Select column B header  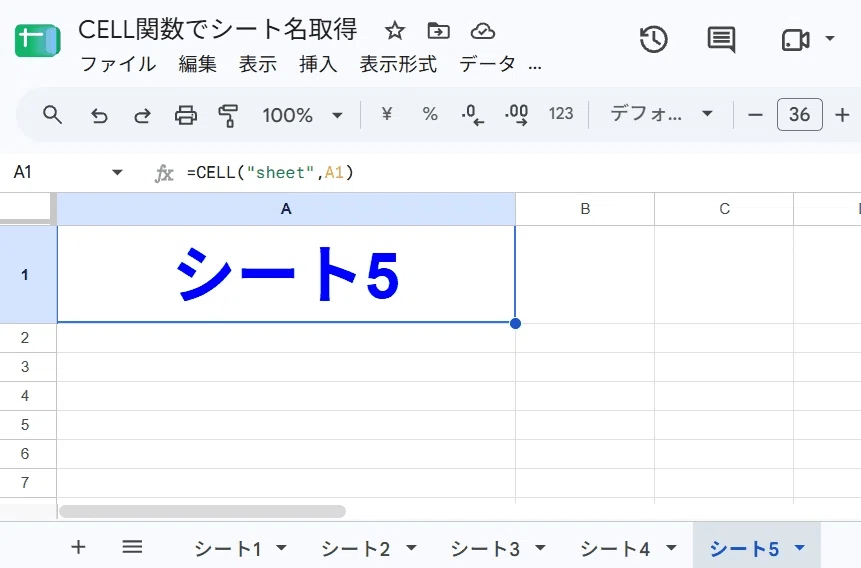(585, 209)
